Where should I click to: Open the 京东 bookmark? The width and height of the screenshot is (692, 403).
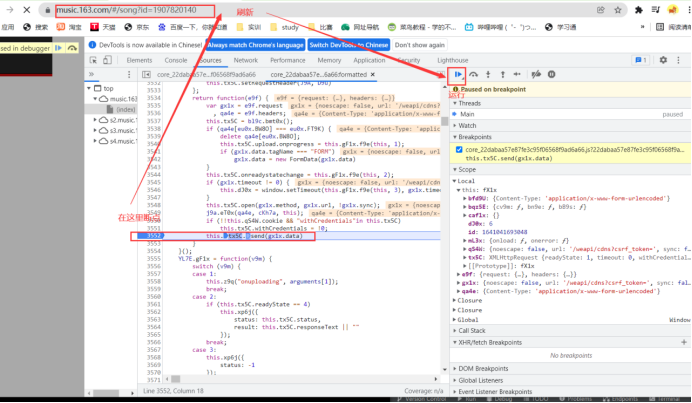[x=137, y=27]
